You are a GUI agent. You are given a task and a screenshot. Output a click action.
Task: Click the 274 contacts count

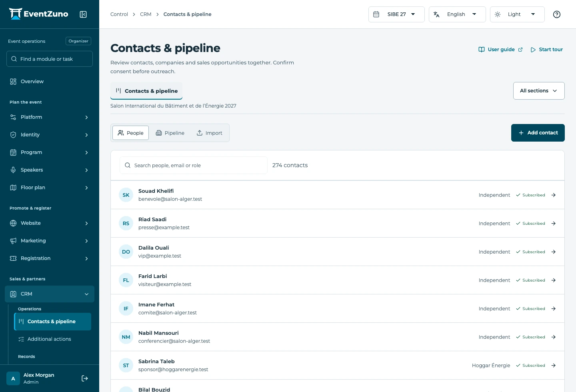pyautogui.click(x=290, y=165)
